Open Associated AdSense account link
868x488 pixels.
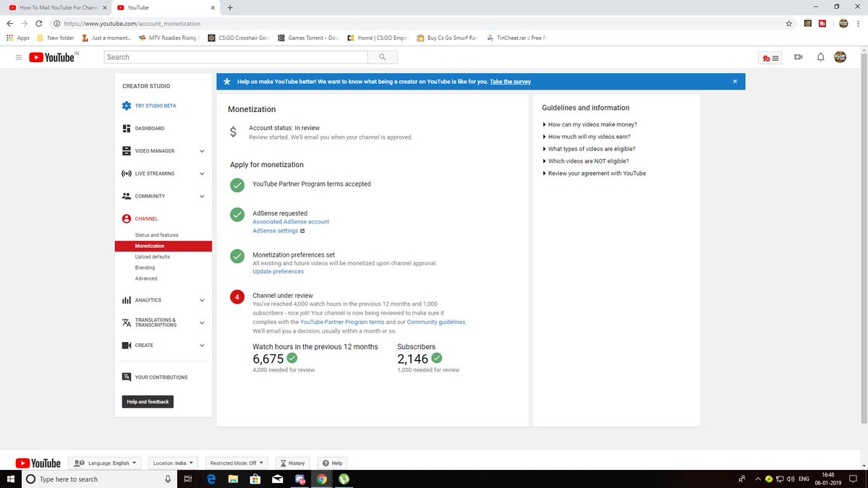pyautogui.click(x=291, y=222)
